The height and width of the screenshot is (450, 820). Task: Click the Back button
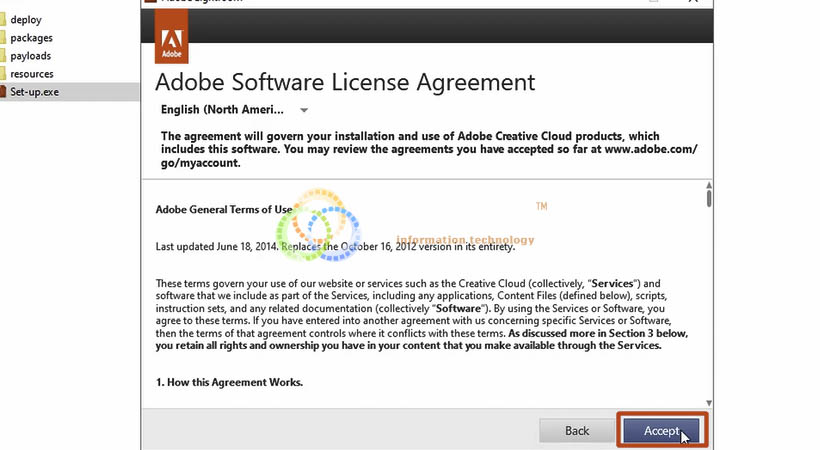[x=577, y=431]
